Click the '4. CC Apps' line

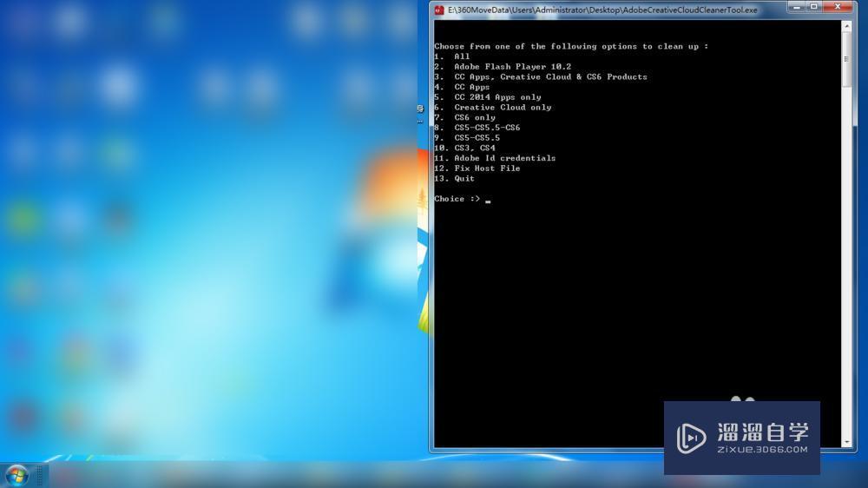pyautogui.click(x=462, y=87)
